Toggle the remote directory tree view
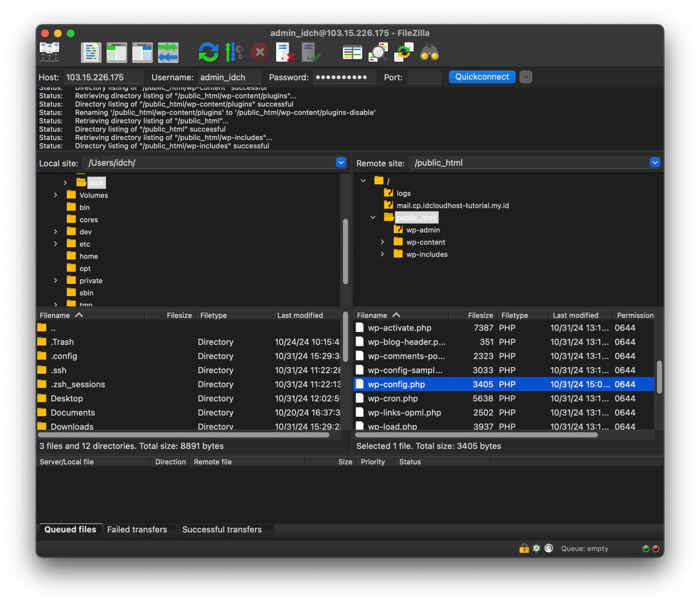This screenshot has width=700, height=605. click(x=142, y=53)
